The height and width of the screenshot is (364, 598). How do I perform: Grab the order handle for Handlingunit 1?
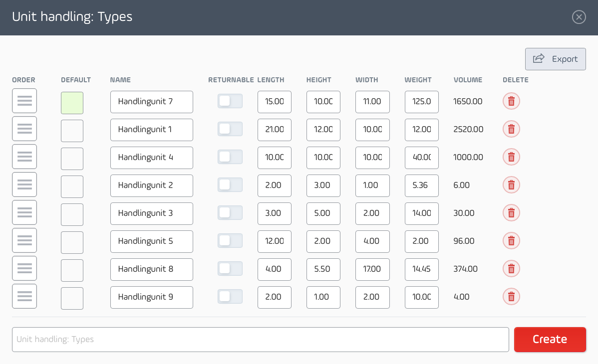coord(24,129)
